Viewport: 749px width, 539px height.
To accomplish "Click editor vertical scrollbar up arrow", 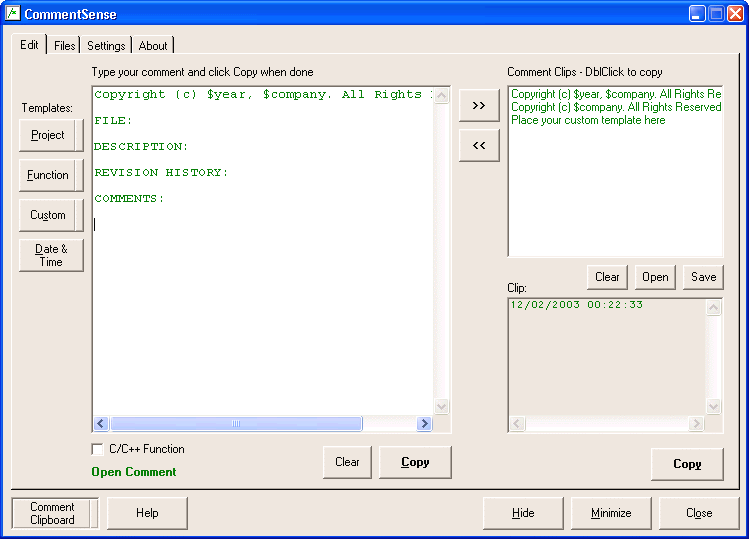I will tap(441, 95).
